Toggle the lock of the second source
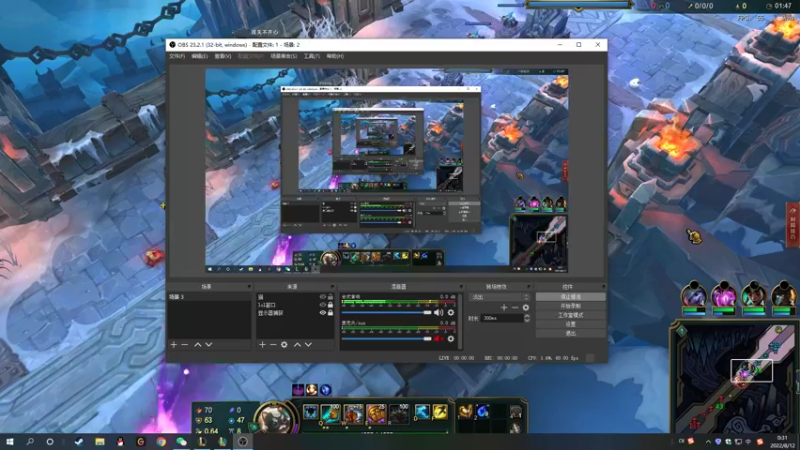The image size is (800, 450). point(330,305)
